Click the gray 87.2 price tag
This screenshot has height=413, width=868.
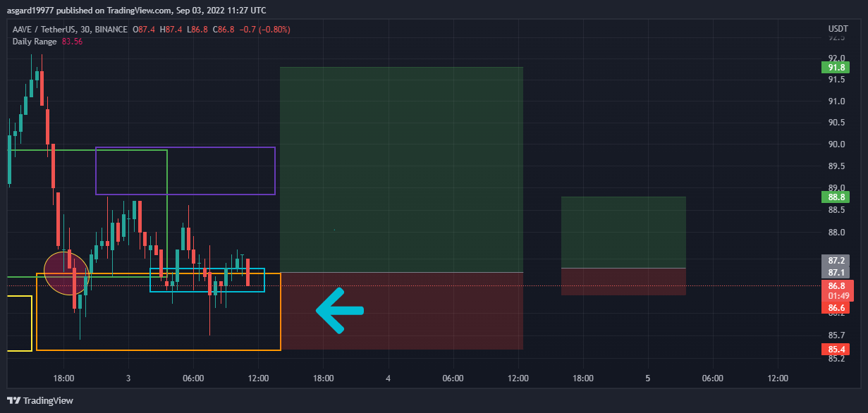tap(836, 260)
